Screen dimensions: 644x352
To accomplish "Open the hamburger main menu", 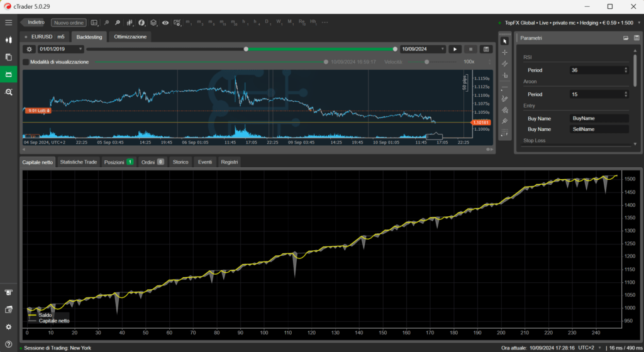I will 8,23.
